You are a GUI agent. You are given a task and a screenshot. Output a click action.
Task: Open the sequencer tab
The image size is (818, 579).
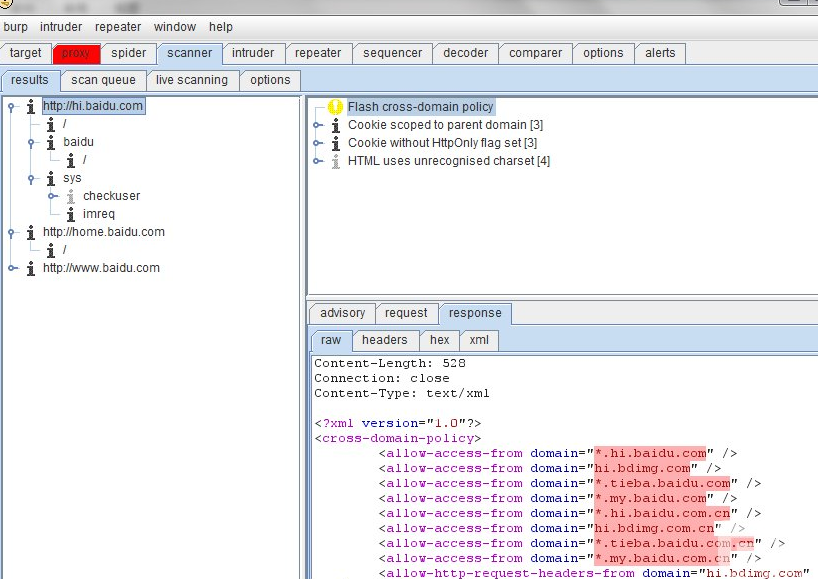point(392,53)
